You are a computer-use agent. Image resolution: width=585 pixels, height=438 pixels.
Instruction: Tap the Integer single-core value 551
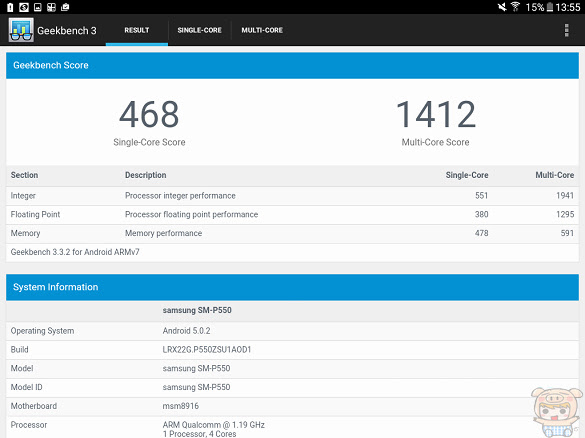click(x=481, y=195)
